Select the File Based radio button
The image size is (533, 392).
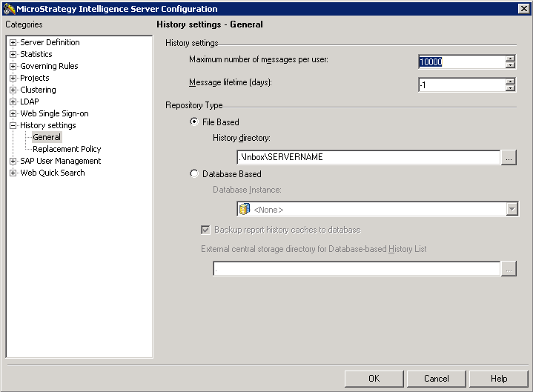coord(194,122)
